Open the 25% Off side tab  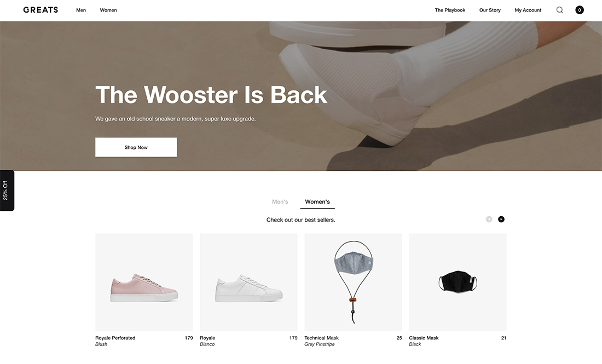(7, 190)
